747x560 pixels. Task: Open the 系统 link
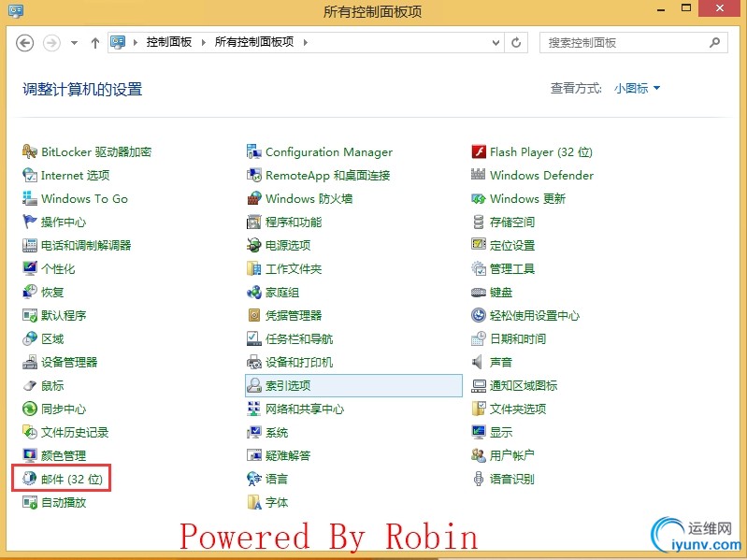(x=277, y=432)
